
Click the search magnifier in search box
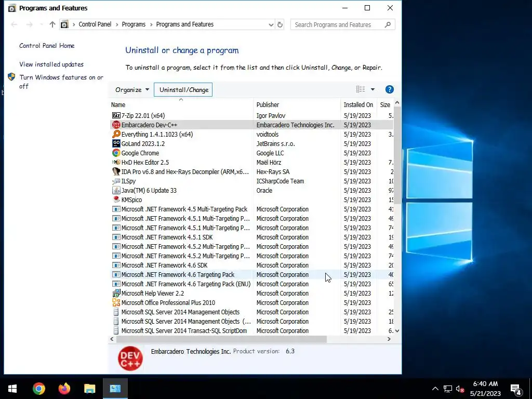[388, 24]
